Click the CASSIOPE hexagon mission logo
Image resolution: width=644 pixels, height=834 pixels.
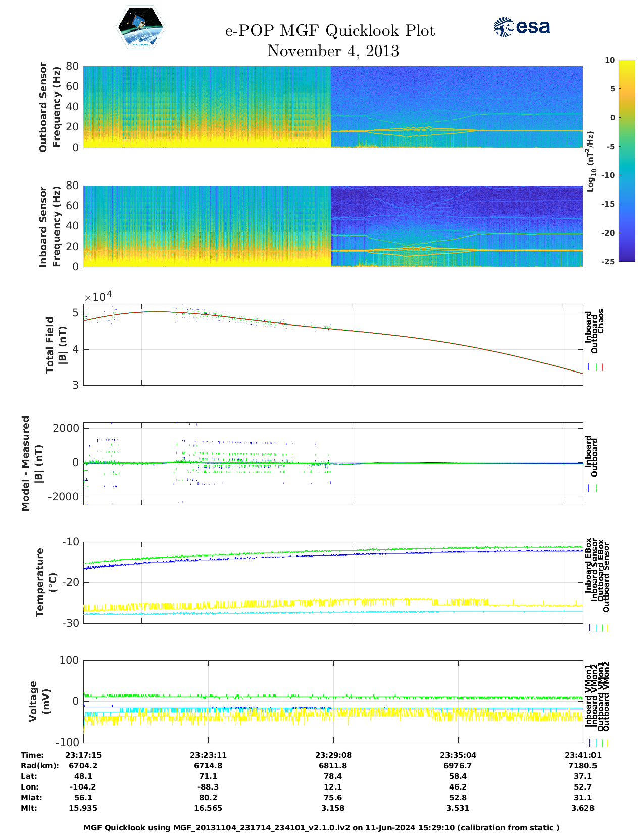pos(141,28)
